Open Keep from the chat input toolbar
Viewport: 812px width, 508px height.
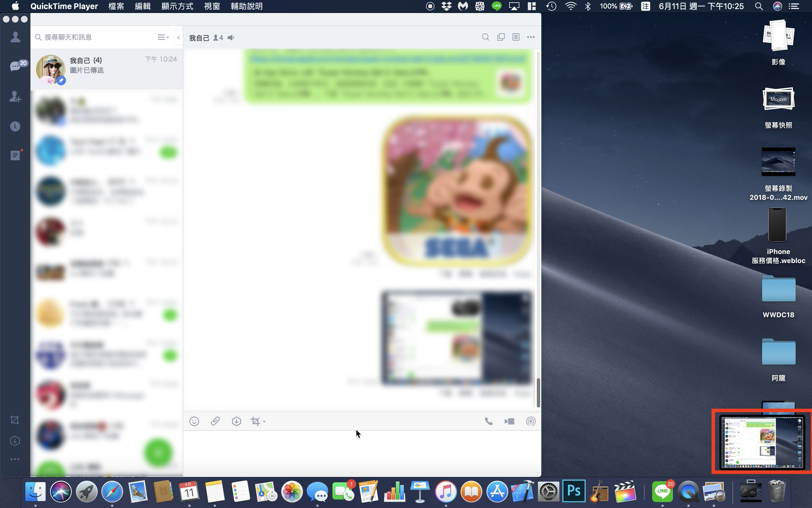coord(237,421)
